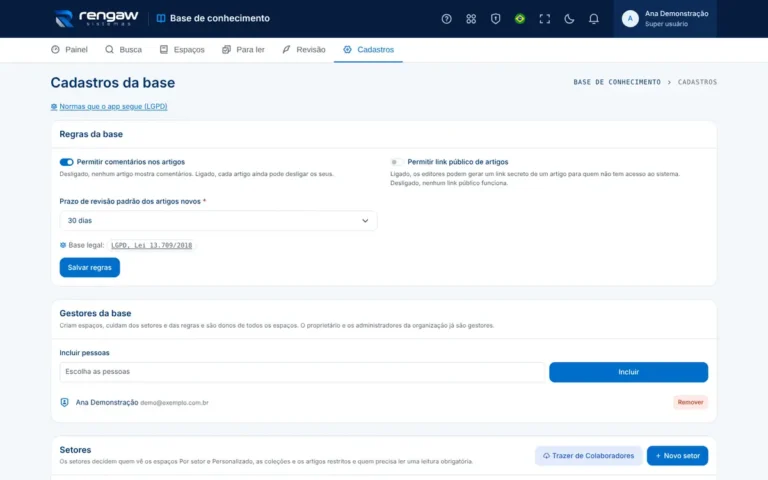Click the Gestores da base heading
The height and width of the screenshot is (480, 768).
tap(96, 313)
